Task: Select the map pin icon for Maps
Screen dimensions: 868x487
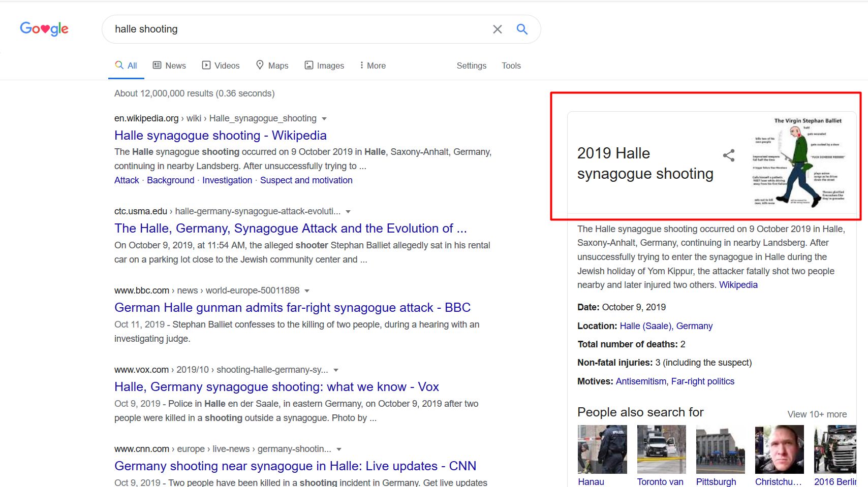Action: [260, 65]
